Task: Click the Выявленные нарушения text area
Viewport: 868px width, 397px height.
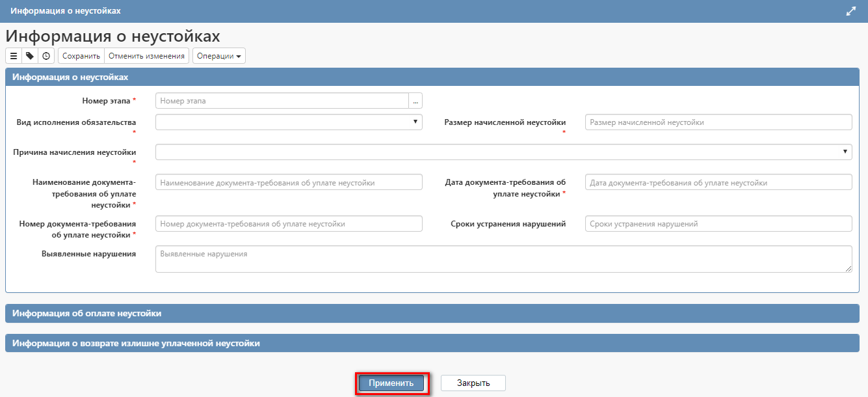Action: (x=503, y=259)
